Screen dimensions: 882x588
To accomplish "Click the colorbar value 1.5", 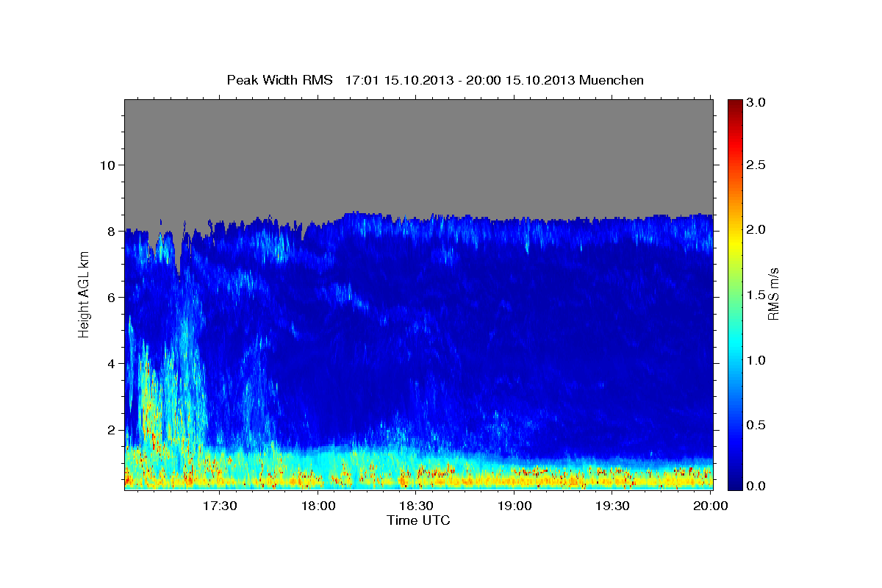I will coord(756,295).
